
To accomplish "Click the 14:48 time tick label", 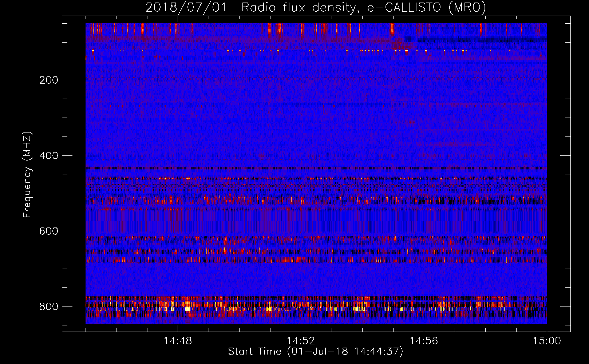I will (x=178, y=341).
